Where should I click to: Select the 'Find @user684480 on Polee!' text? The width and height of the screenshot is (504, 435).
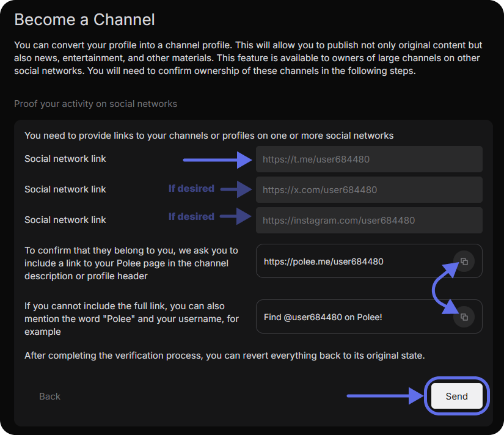[323, 317]
